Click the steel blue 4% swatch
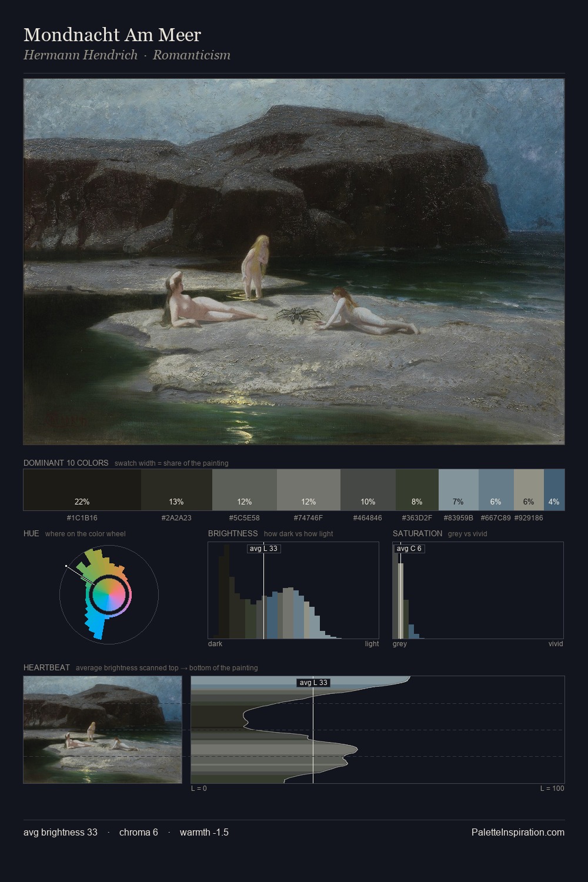The image size is (588, 882). 554,490
